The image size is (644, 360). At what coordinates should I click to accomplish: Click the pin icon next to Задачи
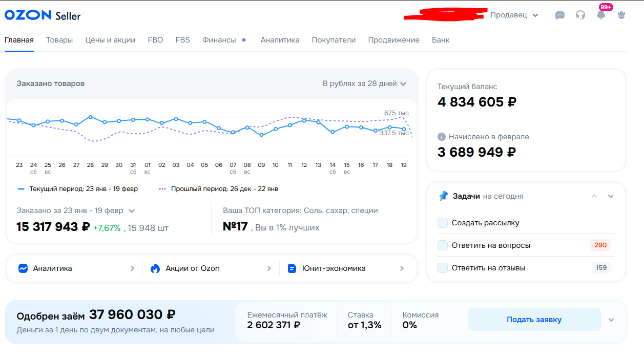click(443, 196)
